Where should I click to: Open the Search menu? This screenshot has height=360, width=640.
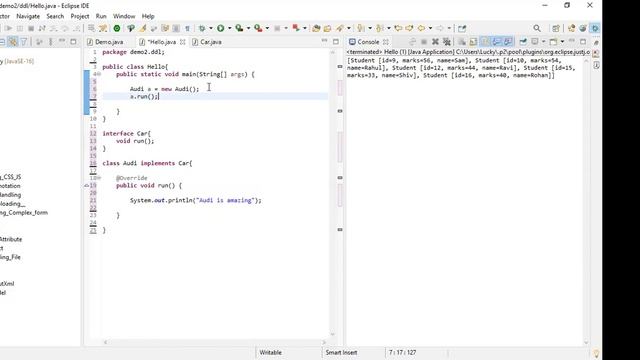(55, 16)
